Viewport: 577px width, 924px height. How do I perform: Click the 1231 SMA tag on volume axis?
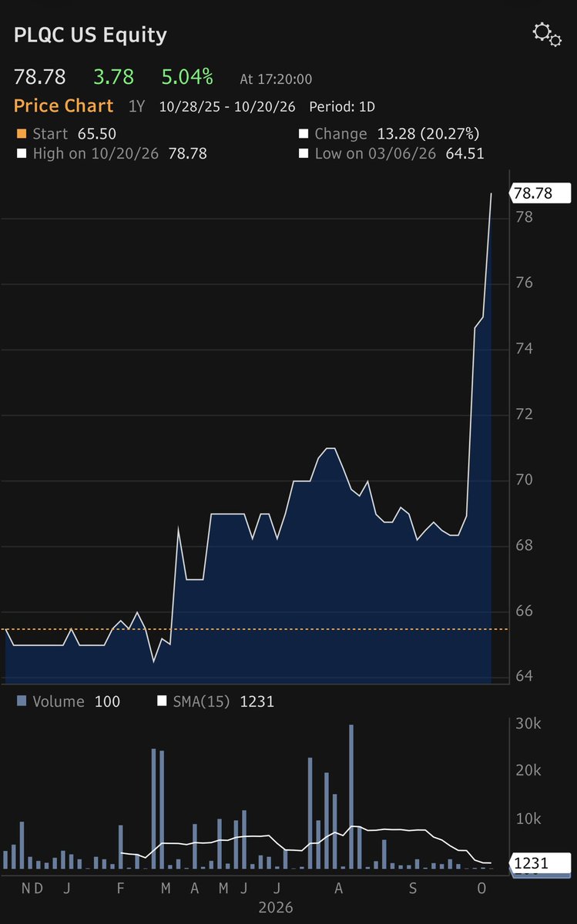pos(541,863)
